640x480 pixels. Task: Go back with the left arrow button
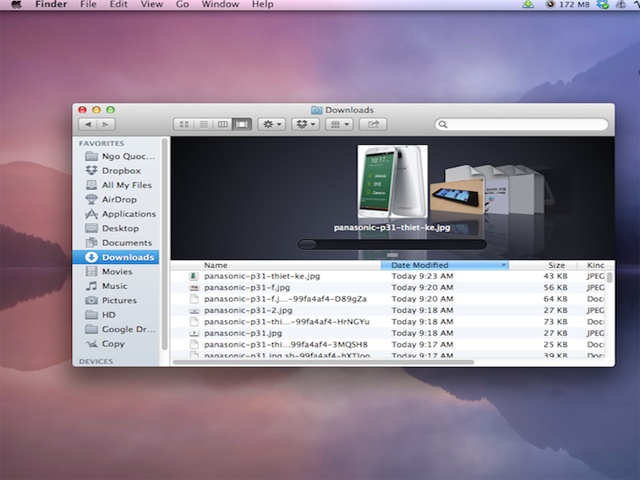(x=88, y=124)
